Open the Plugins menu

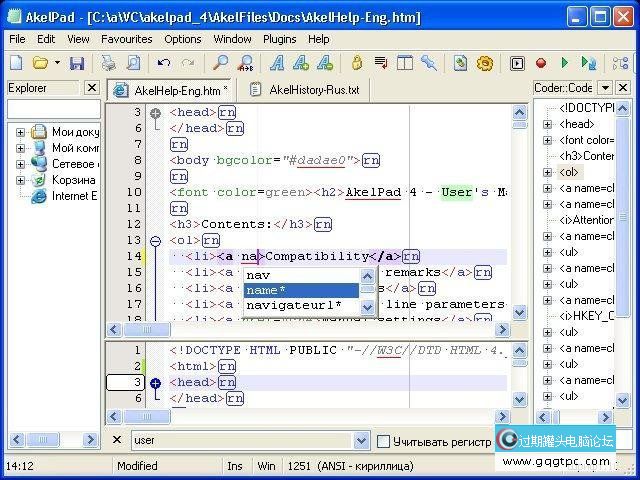tap(279, 39)
